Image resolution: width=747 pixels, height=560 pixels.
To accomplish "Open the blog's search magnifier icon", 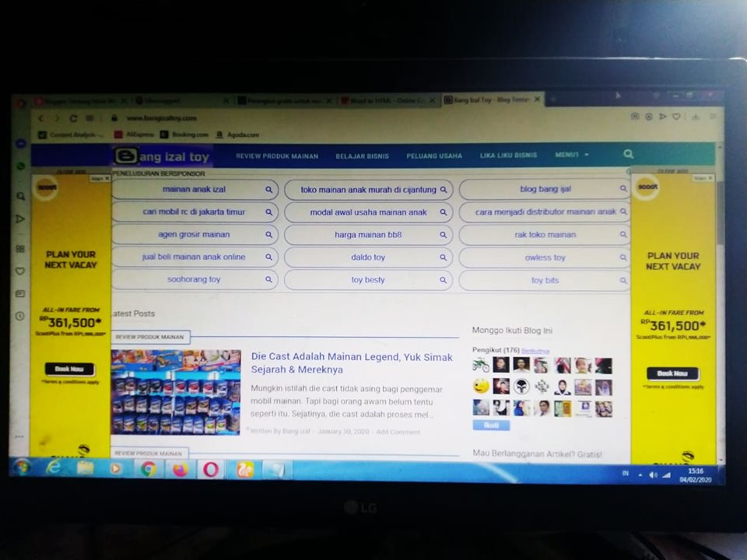I will click(x=628, y=155).
